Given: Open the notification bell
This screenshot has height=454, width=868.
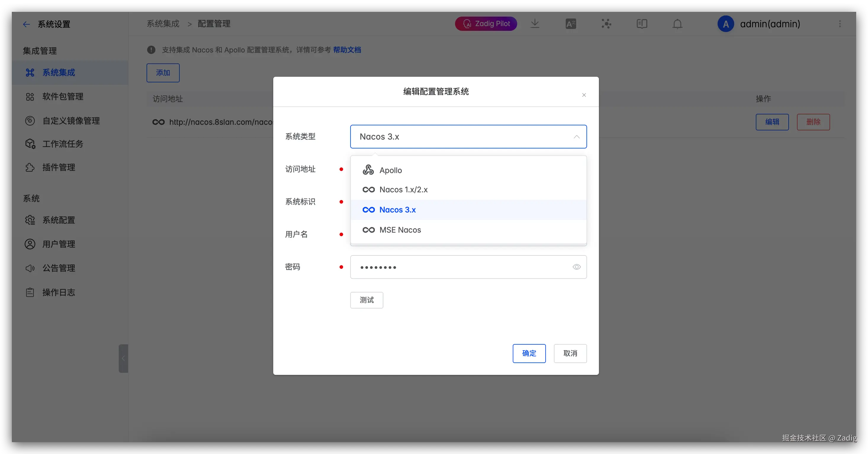Looking at the screenshot, I should 677,24.
